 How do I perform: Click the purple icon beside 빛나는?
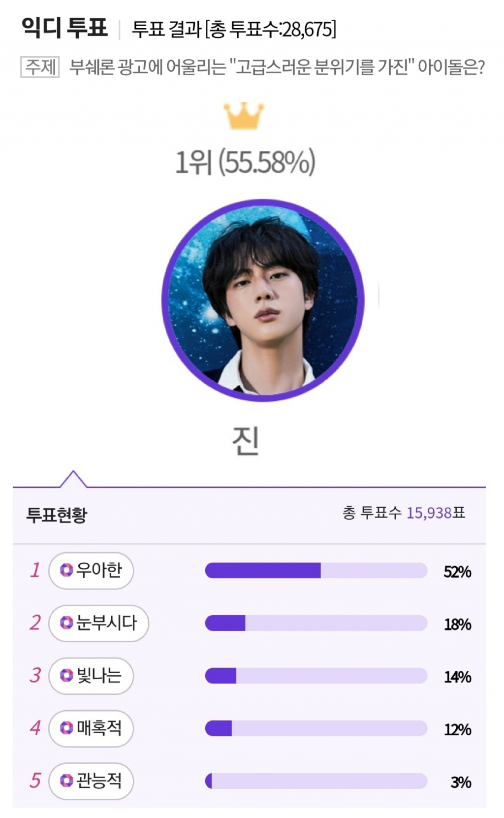[x=66, y=676]
